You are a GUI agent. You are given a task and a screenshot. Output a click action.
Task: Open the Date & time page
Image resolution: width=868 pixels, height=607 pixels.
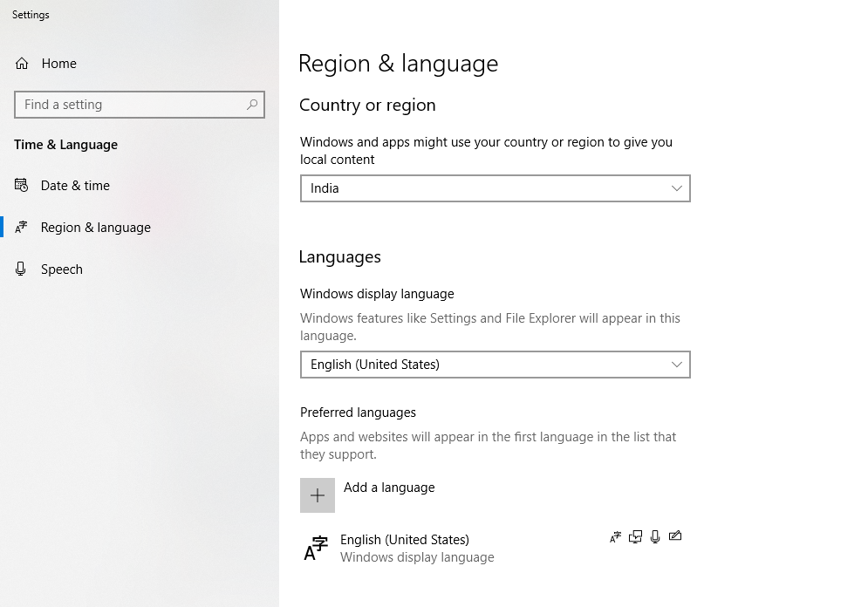(75, 186)
